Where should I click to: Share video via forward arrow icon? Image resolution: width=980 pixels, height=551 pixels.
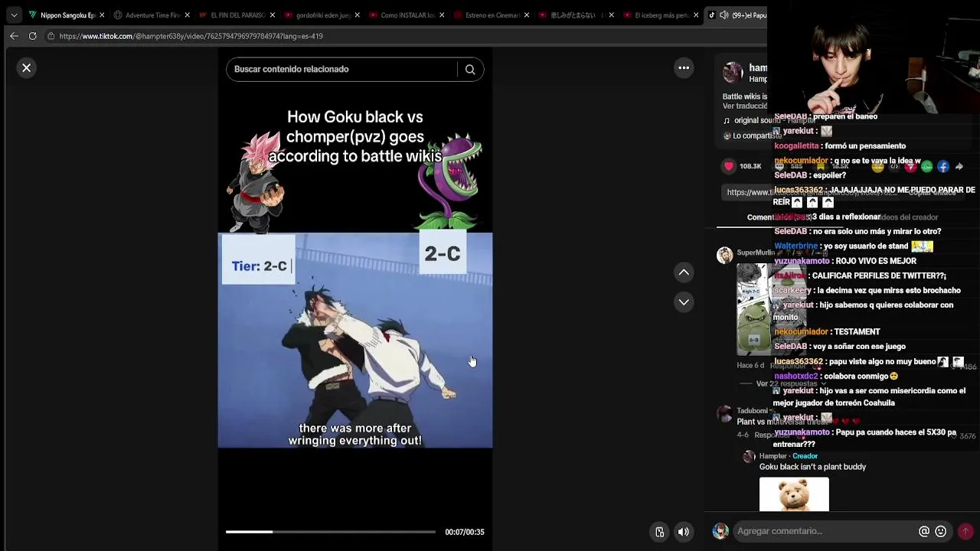pyautogui.click(x=959, y=166)
